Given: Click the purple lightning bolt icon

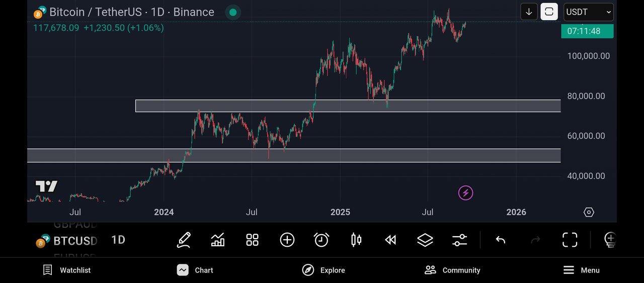Looking at the screenshot, I should (465, 192).
